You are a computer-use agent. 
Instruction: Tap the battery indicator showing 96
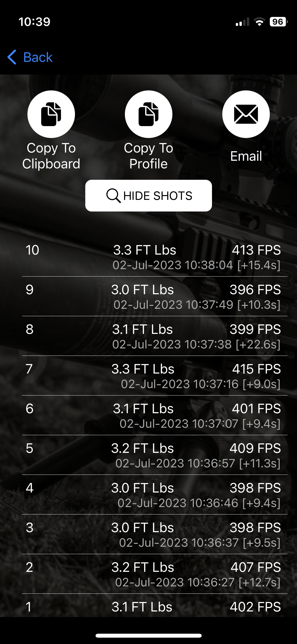pyautogui.click(x=279, y=22)
